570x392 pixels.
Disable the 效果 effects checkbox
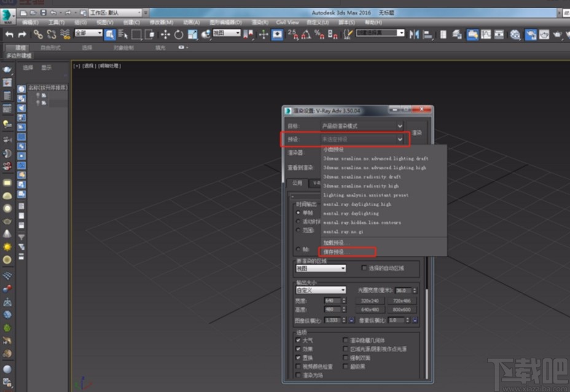click(x=297, y=348)
